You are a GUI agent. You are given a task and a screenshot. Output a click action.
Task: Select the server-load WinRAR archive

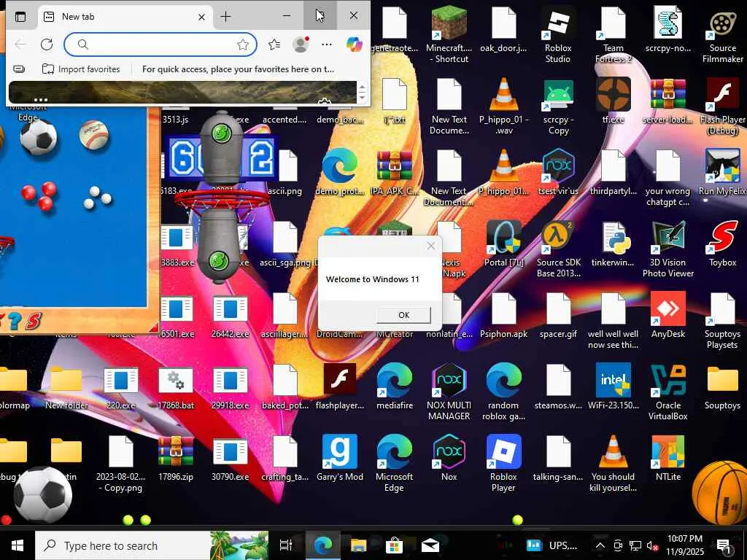tap(668, 101)
